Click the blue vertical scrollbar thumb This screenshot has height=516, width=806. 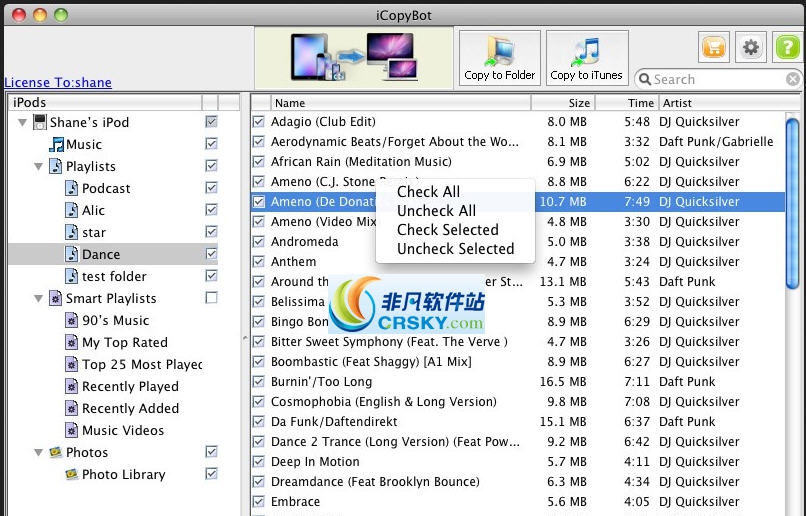793,203
